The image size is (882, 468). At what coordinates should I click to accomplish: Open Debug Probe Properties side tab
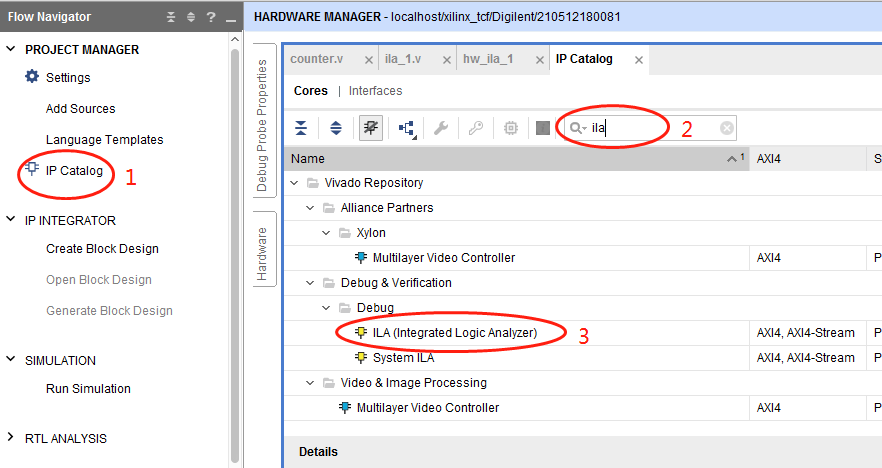[263, 121]
